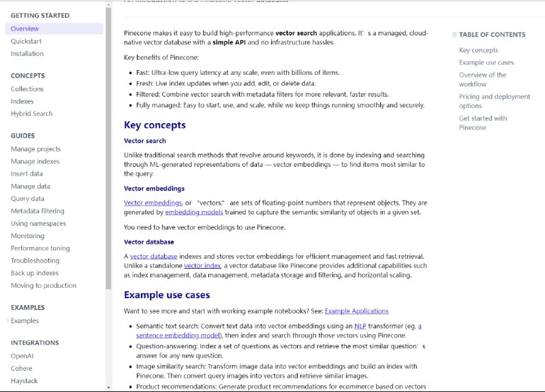
Task: Open the NLP link in use cases
Action: point(360,326)
